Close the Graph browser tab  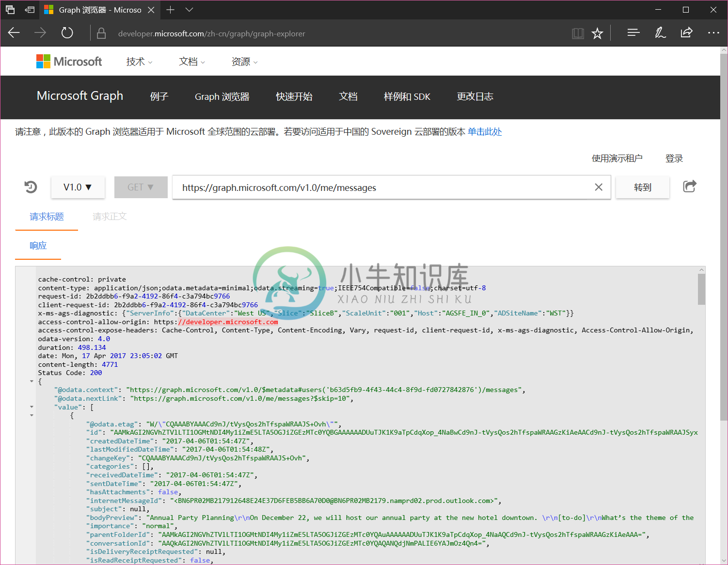click(x=151, y=10)
